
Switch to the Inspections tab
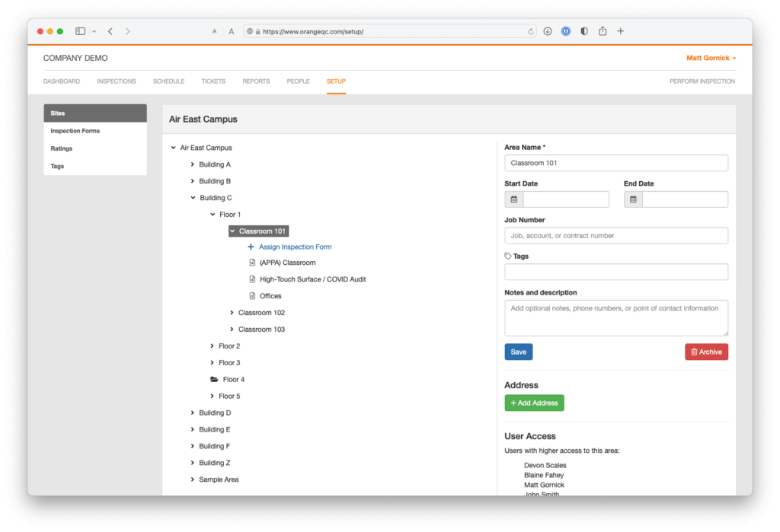click(x=116, y=81)
